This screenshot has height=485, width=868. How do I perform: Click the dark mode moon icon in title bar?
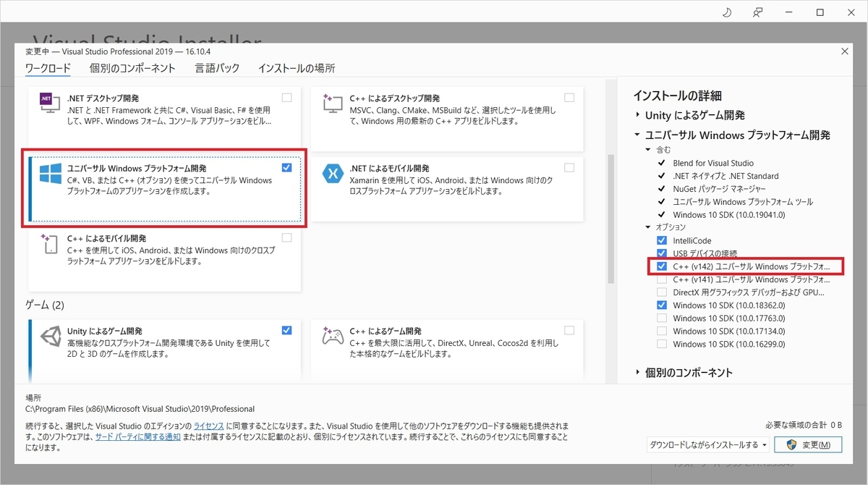(727, 12)
